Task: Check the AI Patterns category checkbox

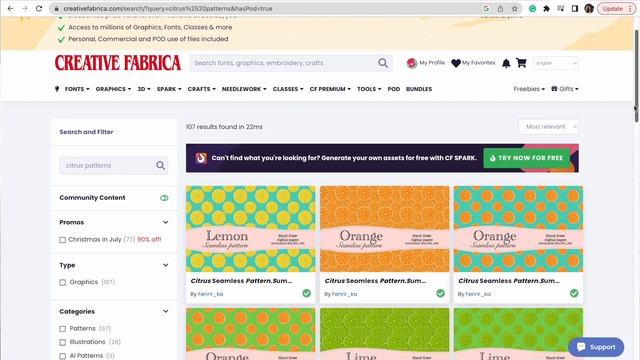Action: tap(62, 356)
